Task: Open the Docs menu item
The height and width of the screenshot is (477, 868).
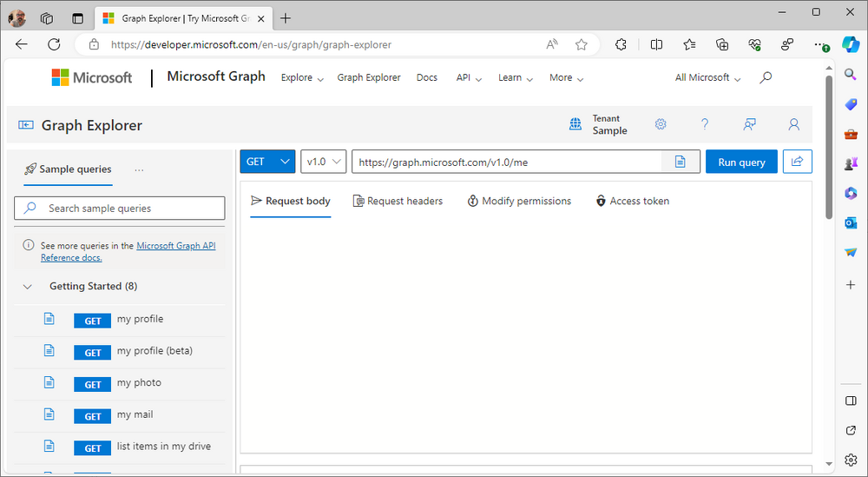Action: point(427,77)
